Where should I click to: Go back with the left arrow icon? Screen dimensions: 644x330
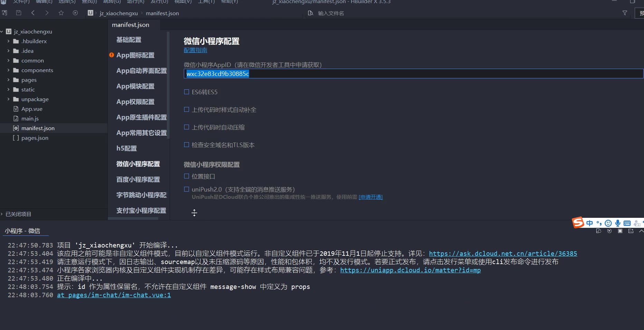pos(33,13)
